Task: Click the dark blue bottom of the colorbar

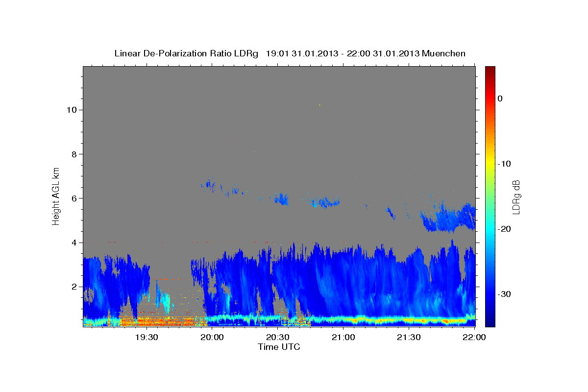Action: (490, 321)
